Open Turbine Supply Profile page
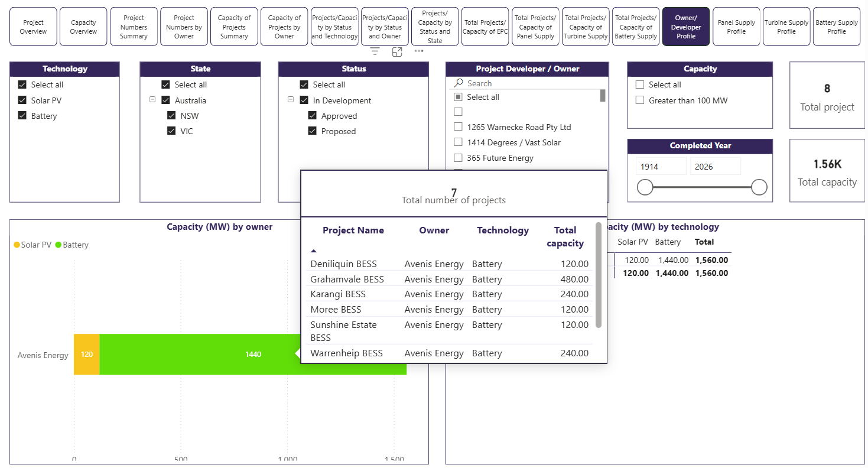 [x=786, y=27]
